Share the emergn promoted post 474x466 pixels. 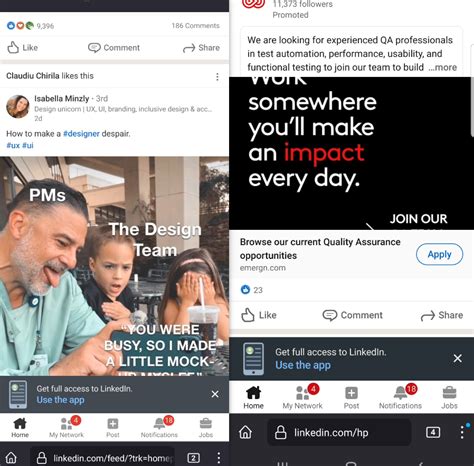coord(442,315)
